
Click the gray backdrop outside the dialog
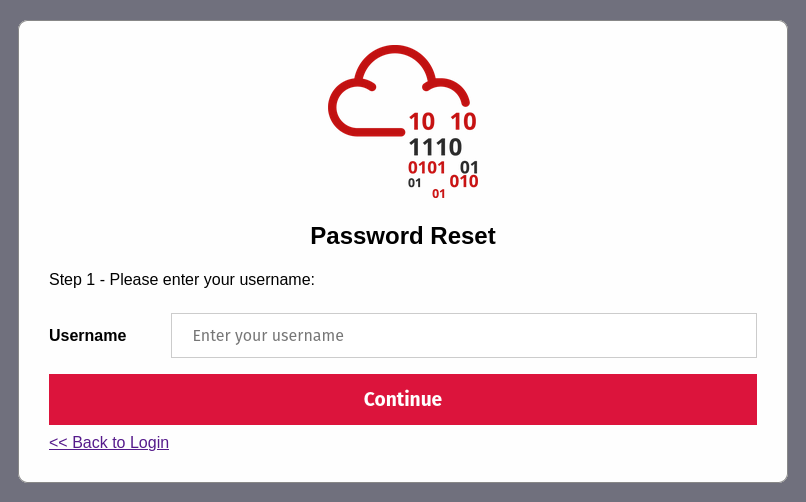[x=8, y=250]
